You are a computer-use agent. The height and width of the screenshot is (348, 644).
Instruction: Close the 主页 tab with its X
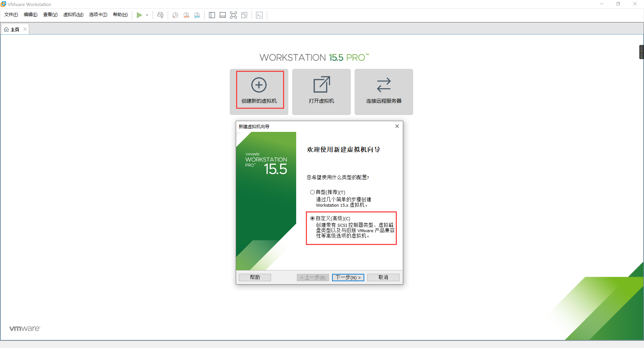pyautogui.click(x=25, y=29)
